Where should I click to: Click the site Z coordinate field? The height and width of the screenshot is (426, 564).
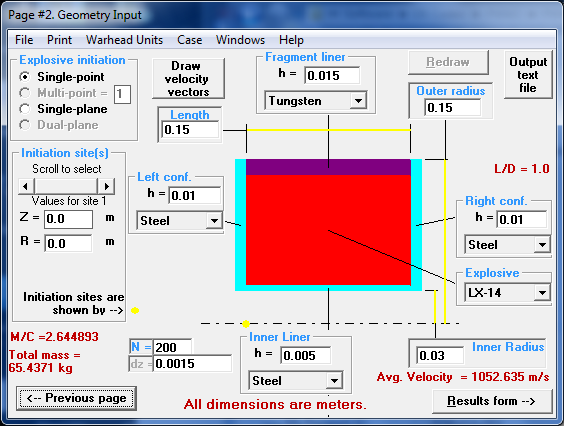68,219
